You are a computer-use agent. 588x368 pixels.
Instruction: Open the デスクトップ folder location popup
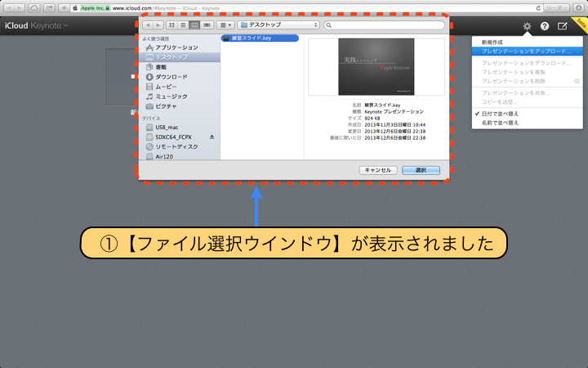click(278, 25)
